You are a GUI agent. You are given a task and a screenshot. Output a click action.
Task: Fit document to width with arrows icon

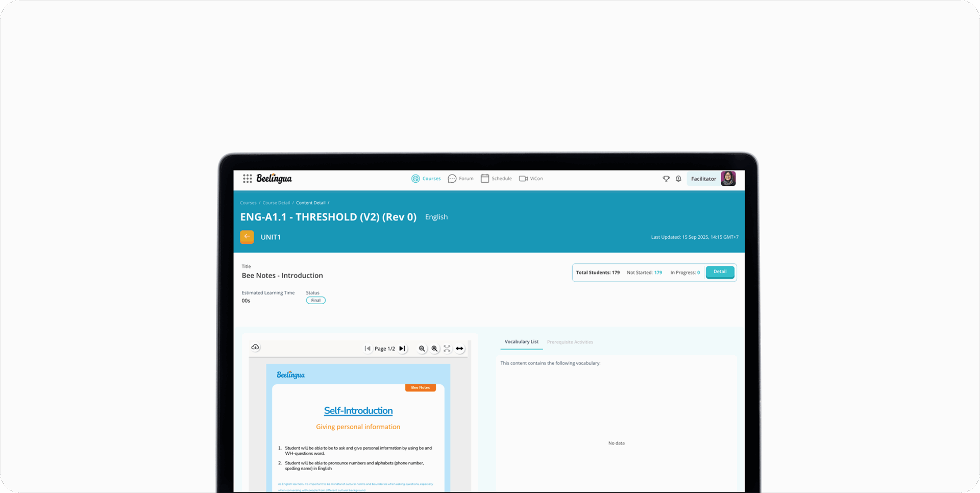459,349
